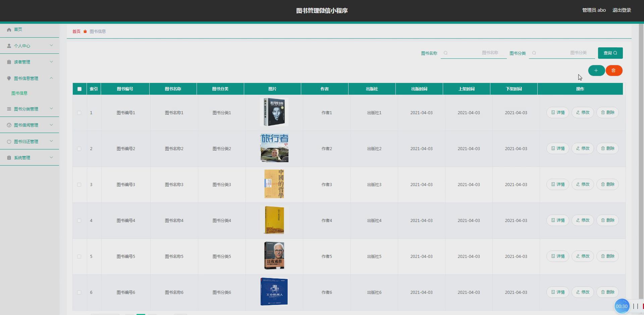Click the user icon beside 个人中心
This screenshot has height=315, width=644.
[9, 46]
